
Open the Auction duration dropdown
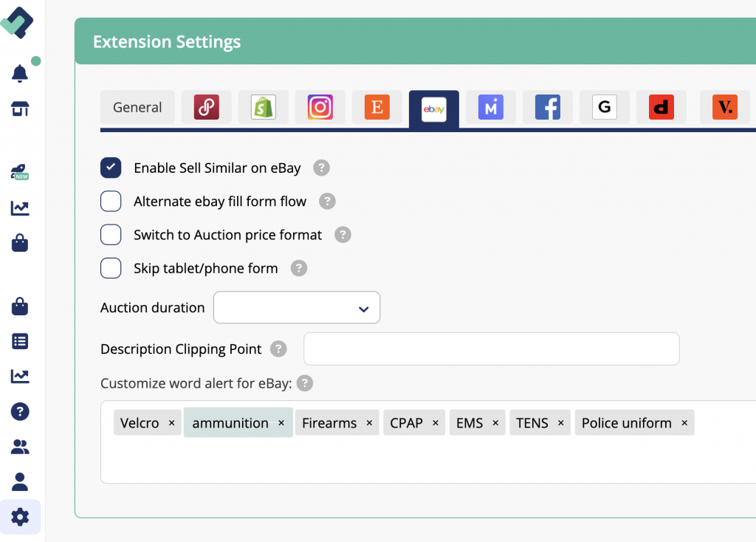297,308
